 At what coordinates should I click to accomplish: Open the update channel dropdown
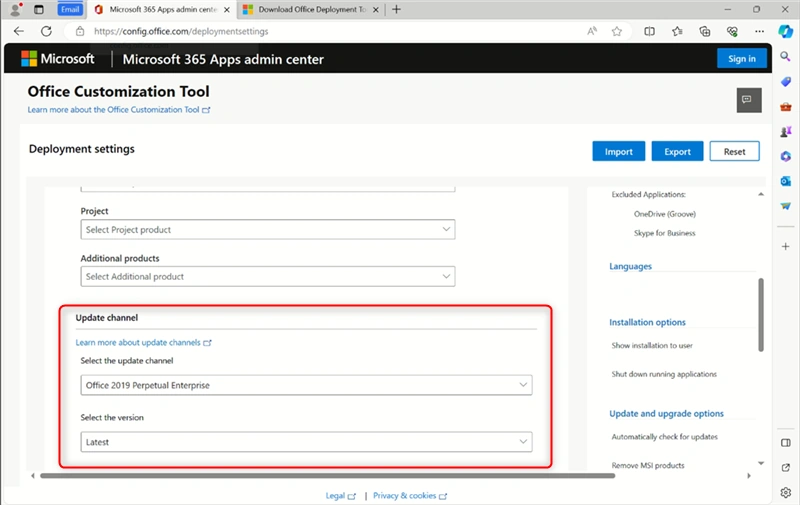point(306,385)
